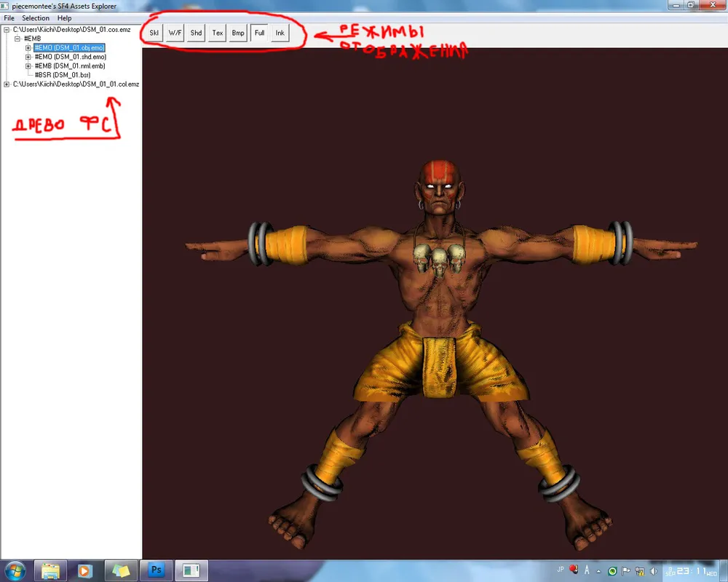
Task: Toggle Tex texture display mode
Action: [x=217, y=33]
